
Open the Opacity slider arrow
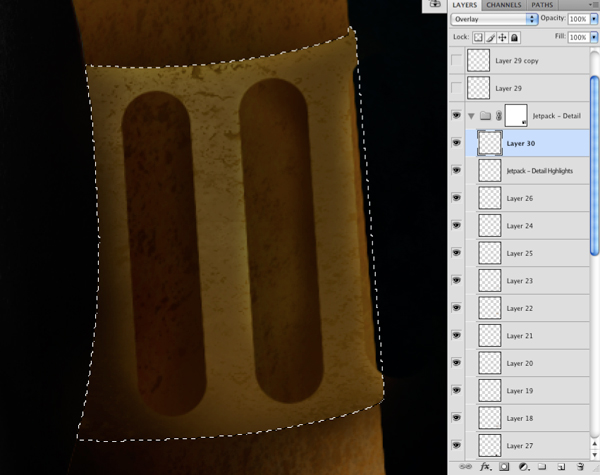[x=594, y=19]
